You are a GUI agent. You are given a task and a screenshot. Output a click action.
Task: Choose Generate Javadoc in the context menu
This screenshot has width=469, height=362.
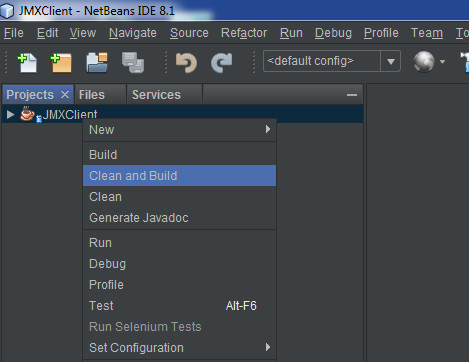pyautogui.click(x=179, y=218)
